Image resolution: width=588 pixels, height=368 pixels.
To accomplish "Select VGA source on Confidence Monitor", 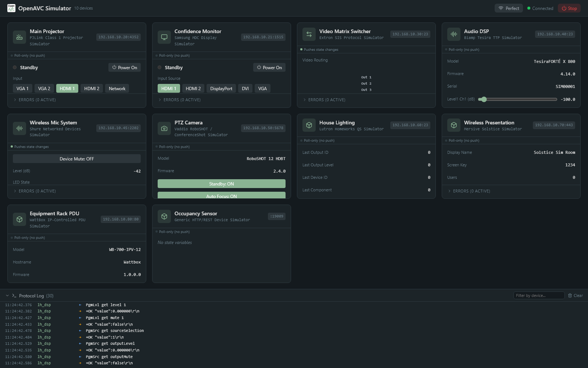I will pos(262,88).
